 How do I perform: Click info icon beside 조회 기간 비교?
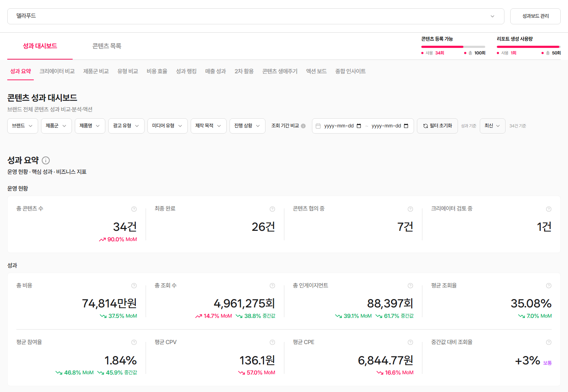[x=303, y=126]
